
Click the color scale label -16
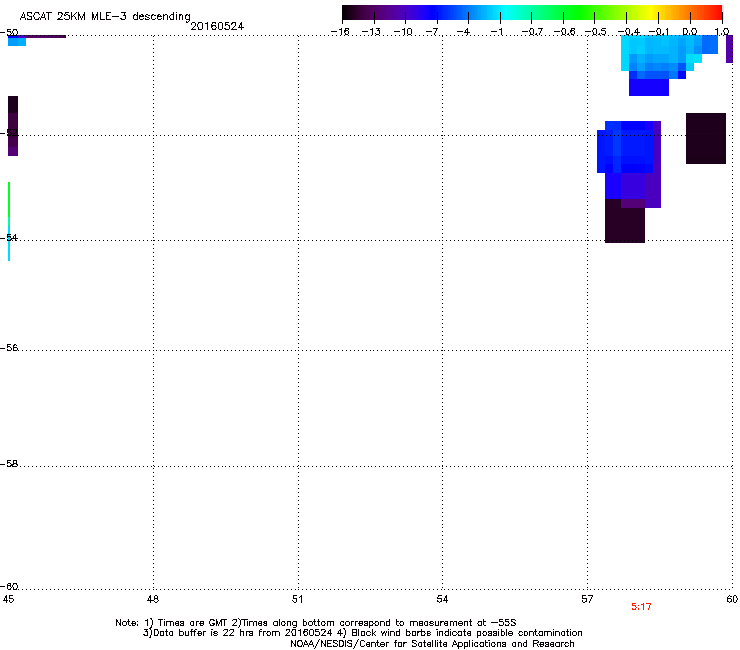point(340,32)
